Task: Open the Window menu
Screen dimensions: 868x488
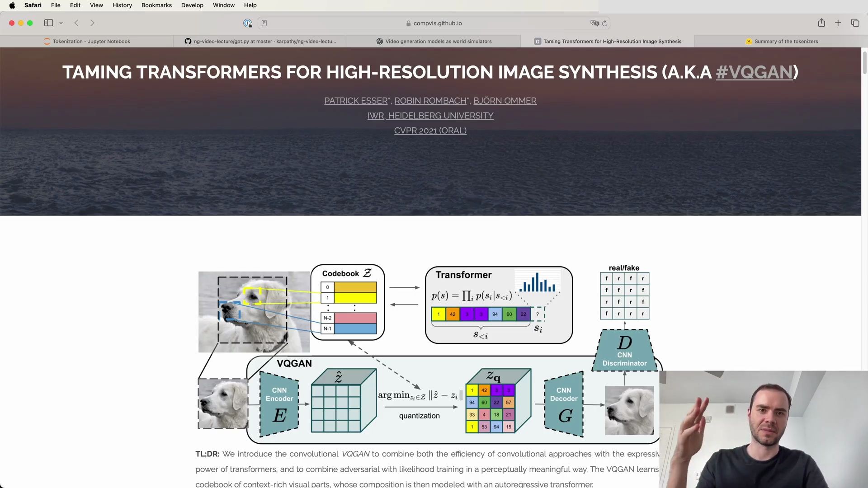Action: pyautogui.click(x=224, y=5)
